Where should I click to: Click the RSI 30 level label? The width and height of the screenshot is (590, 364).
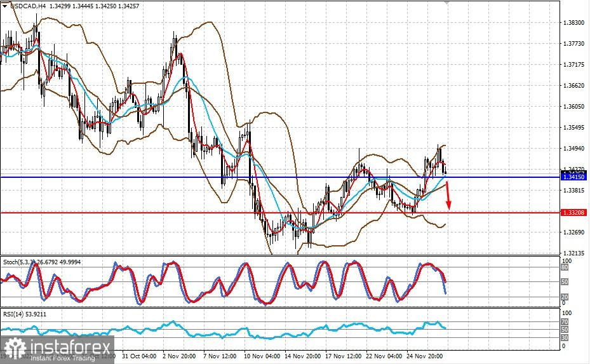coord(565,338)
